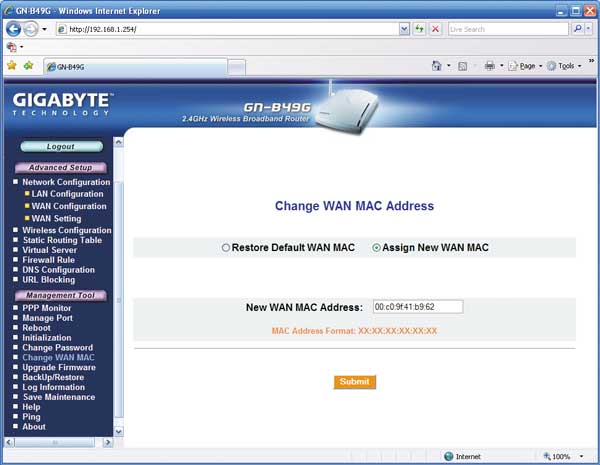Click the Refresh page icon
This screenshot has height=465, width=600.
(x=420, y=29)
